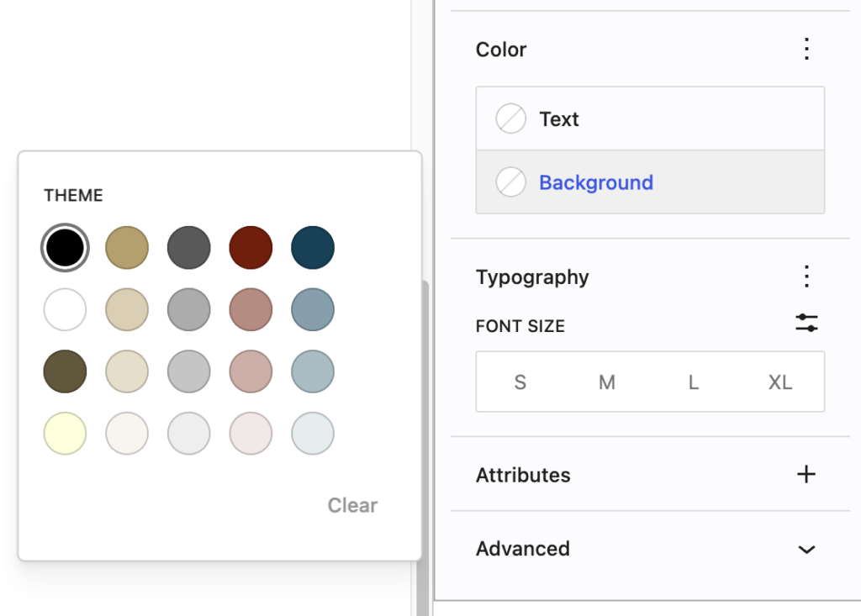The width and height of the screenshot is (861, 616).
Task: Pick the pale pink swatch in third row
Action: pyautogui.click(x=251, y=371)
